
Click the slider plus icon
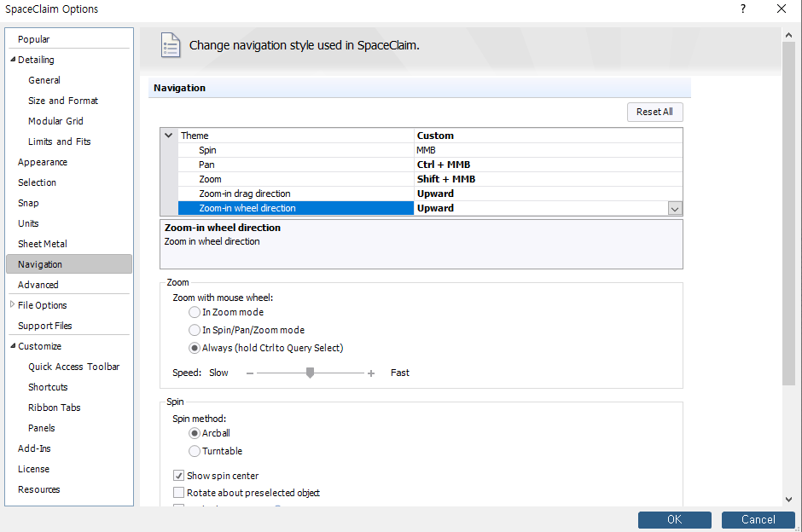tap(371, 373)
